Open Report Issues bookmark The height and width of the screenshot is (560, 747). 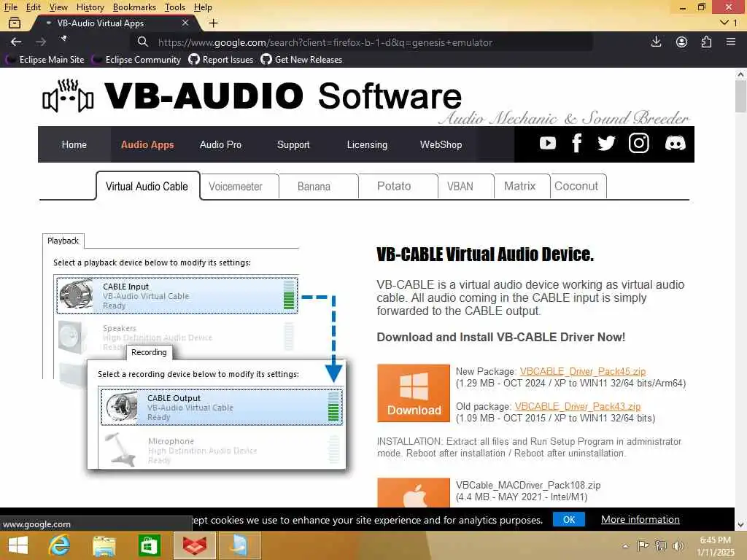(221, 60)
